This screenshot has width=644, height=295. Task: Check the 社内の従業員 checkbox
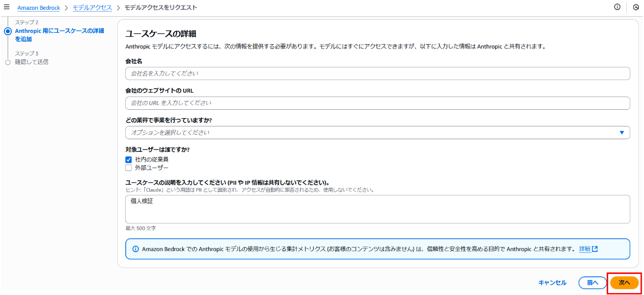click(129, 159)
